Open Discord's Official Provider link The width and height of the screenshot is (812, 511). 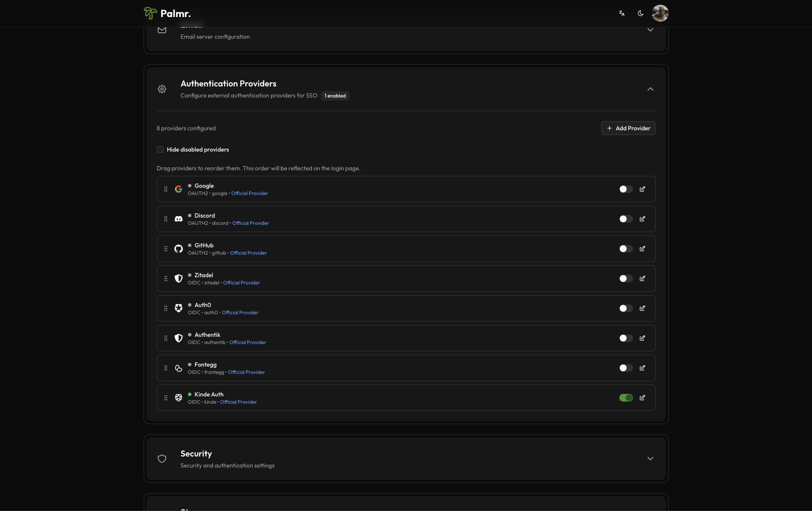[251, 223]
